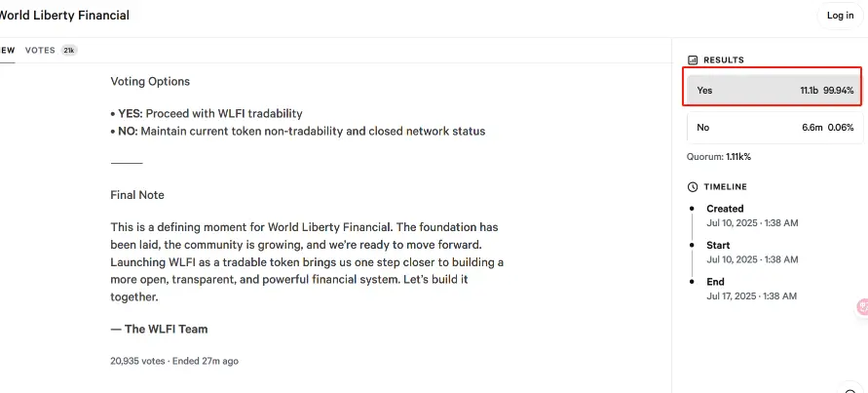Select the partially visible Overview tab
This screenshot has width=868, height=393.
point(8,50)
